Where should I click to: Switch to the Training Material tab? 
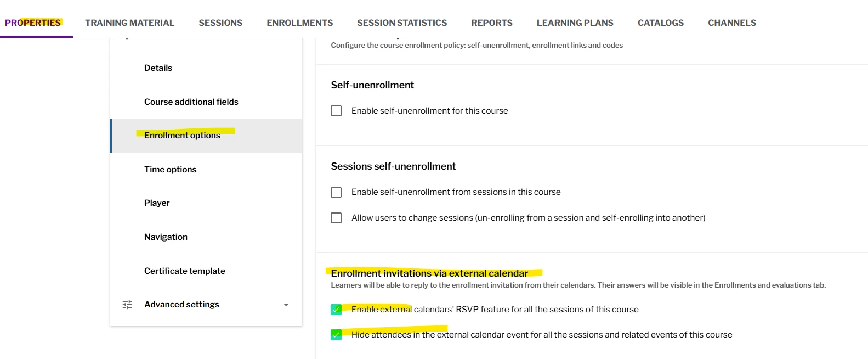pos(129,23)
